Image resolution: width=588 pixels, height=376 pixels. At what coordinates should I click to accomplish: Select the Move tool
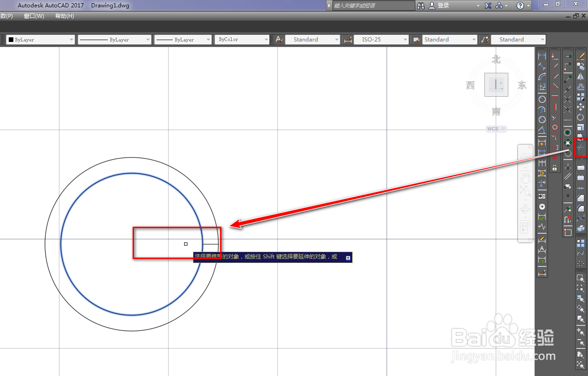tap(580, 106)
